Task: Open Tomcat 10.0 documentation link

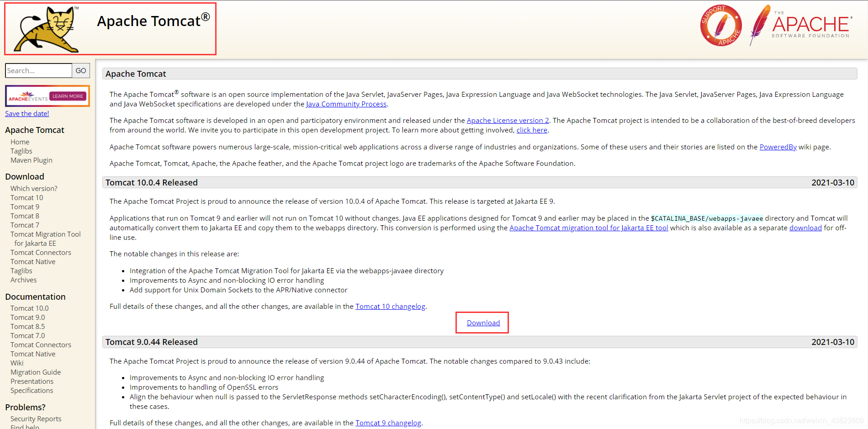Action: 29,308
